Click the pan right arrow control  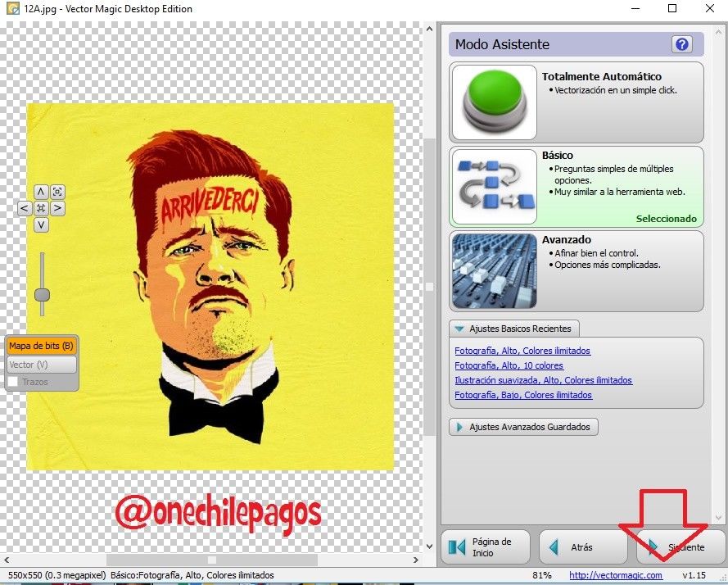pos(57,208)
